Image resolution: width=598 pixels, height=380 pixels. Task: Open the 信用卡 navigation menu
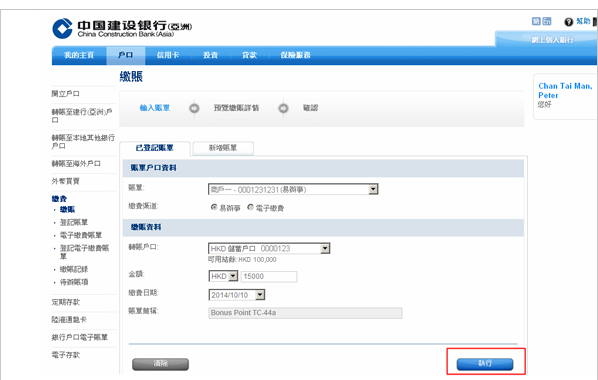pyautogui.click(x=168, y=55)
